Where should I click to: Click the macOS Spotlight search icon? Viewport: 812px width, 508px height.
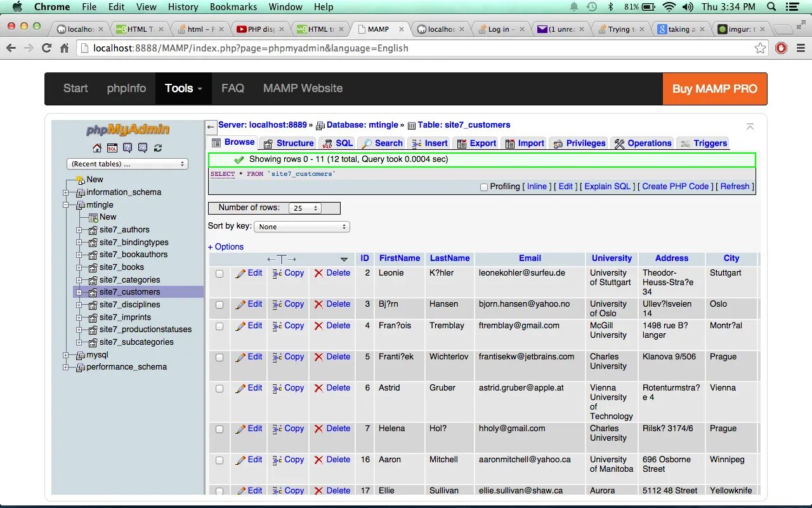pyautogui.click(x=771, y=7)
